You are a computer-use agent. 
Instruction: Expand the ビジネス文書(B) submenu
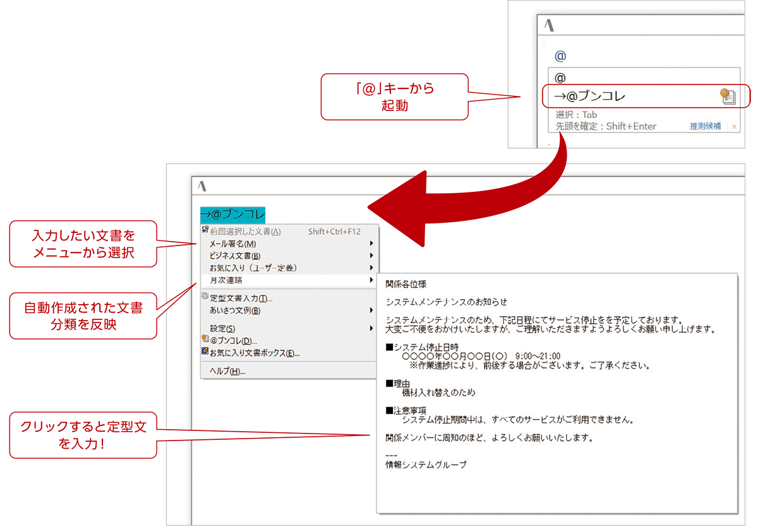coord(289,256)
